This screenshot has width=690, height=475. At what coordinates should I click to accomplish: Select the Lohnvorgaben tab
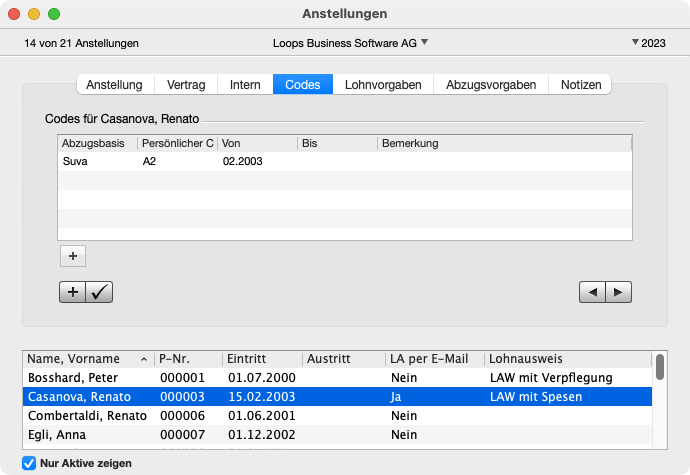(383, 85)
